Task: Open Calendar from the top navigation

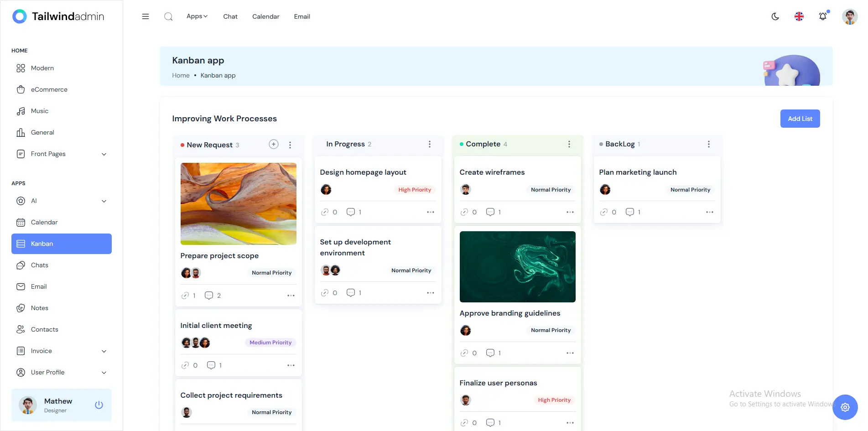Action: 266,16
